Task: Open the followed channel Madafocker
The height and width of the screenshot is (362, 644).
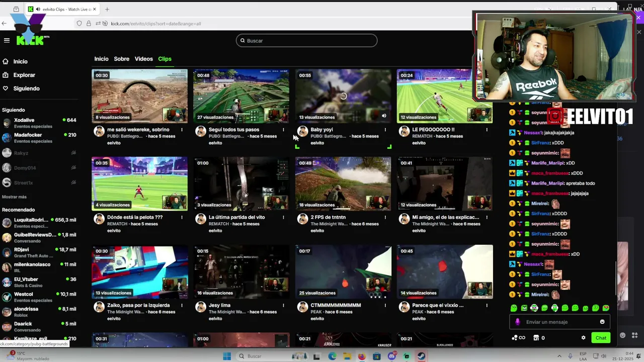Action: tap(39, 138)
